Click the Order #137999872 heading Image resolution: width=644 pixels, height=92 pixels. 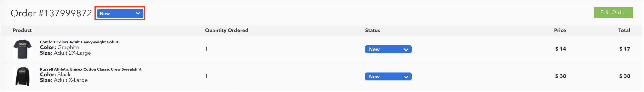[x=51, y=13]
